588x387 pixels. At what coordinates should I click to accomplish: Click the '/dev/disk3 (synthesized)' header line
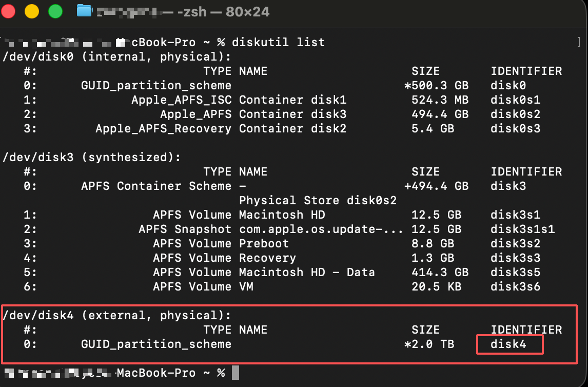92,157
